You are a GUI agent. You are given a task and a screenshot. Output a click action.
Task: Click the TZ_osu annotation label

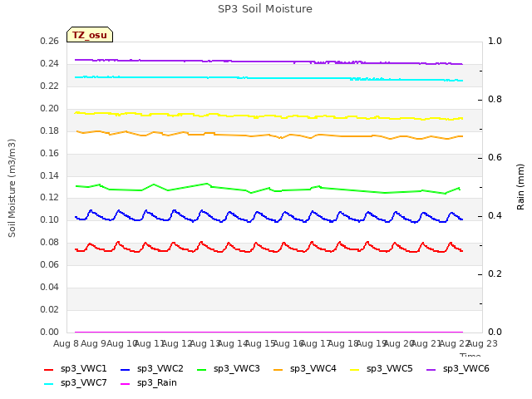click(x=90, y=35)
